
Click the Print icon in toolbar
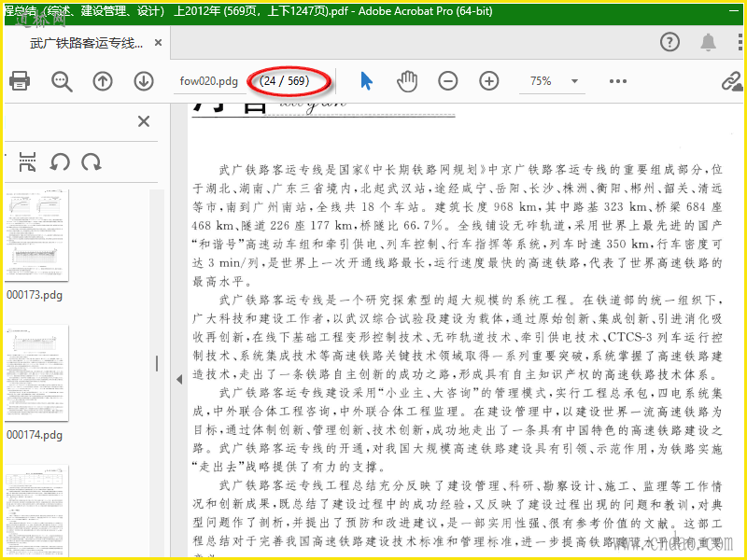click(20, 81)
